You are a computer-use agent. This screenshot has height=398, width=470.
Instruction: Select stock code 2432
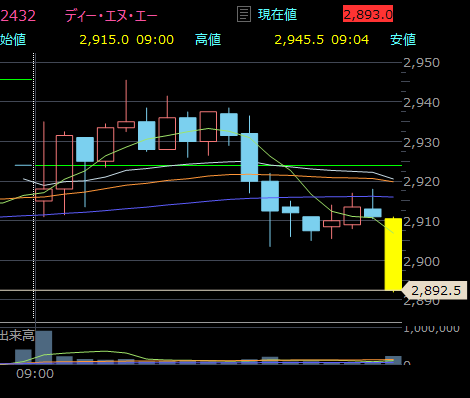tap(18, 16)
